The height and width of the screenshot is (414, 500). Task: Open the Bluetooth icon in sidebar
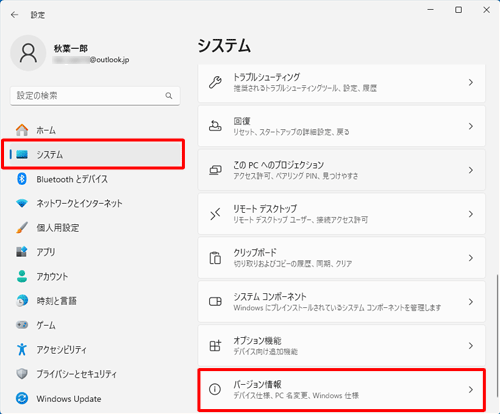(x=22, y=179)
